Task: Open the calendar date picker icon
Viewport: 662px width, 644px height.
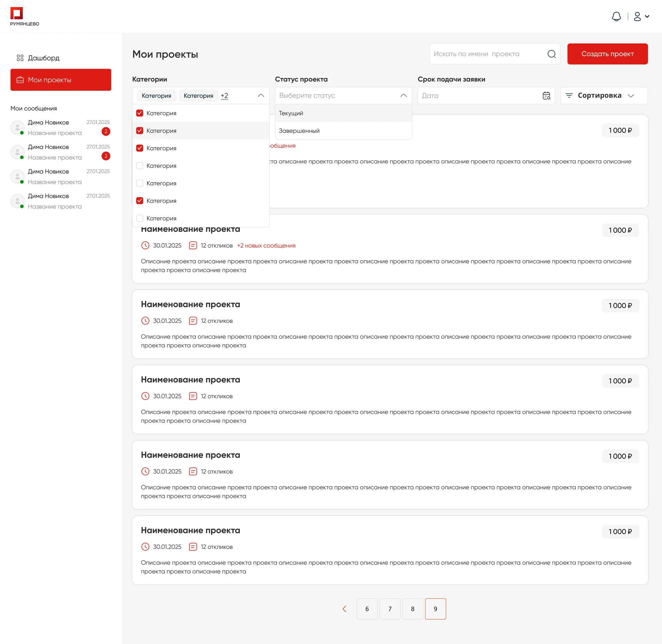Action: pyautogui.click(x=546, y=96)
